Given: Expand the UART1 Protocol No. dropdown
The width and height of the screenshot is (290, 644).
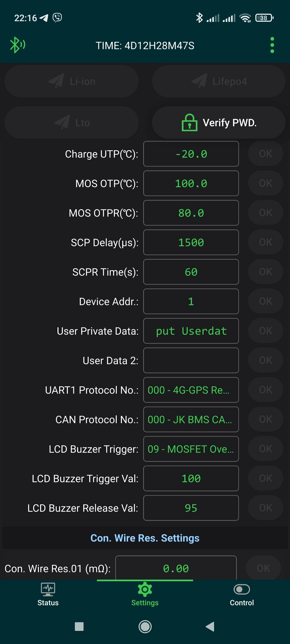Looking at the screenshot, I should pos(191,390).
